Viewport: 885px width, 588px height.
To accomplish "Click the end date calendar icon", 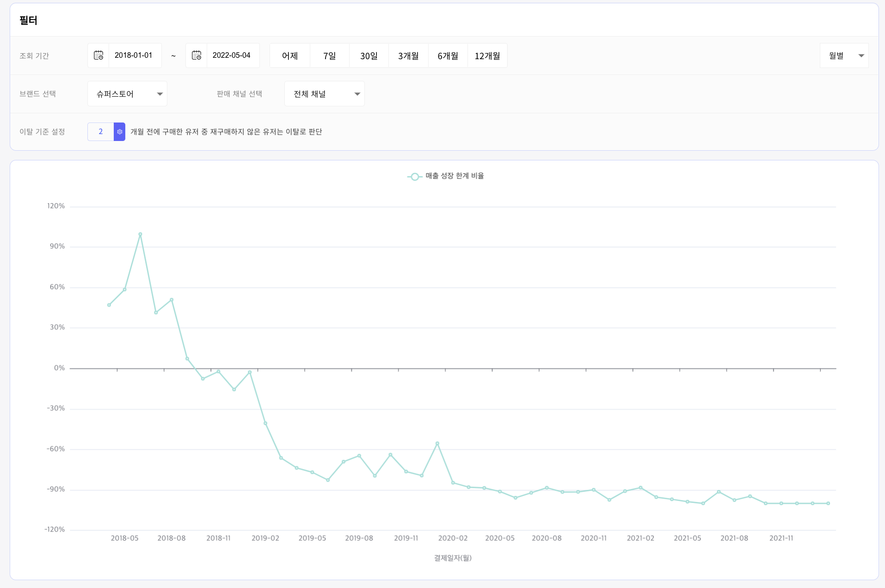I will (197, 55).
